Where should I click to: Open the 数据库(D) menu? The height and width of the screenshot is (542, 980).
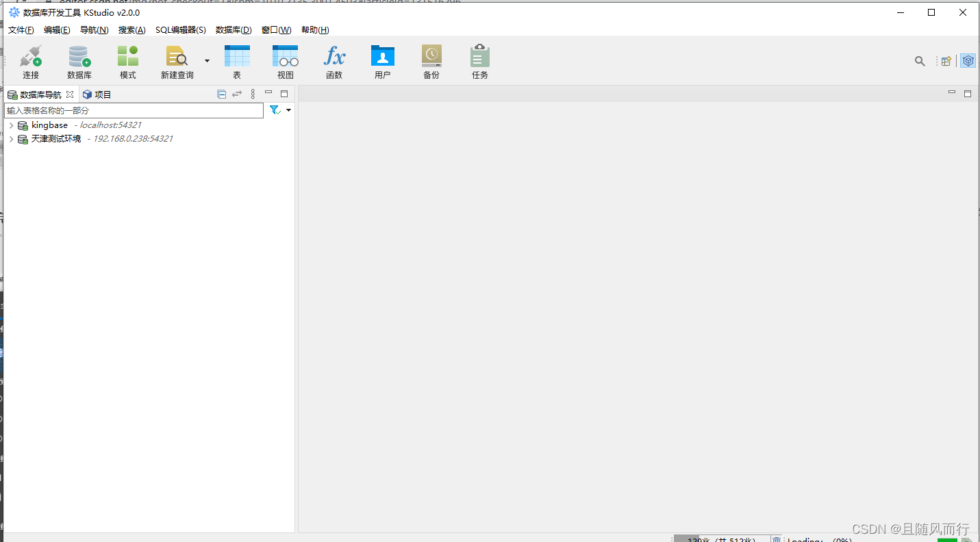coord(234,30)
